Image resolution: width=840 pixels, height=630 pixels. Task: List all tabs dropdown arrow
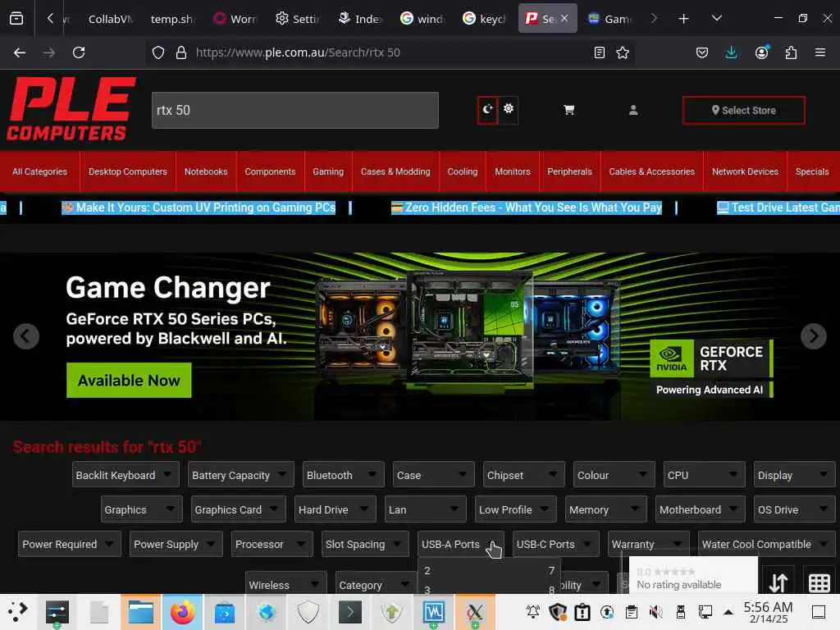[x=716, y=19]
